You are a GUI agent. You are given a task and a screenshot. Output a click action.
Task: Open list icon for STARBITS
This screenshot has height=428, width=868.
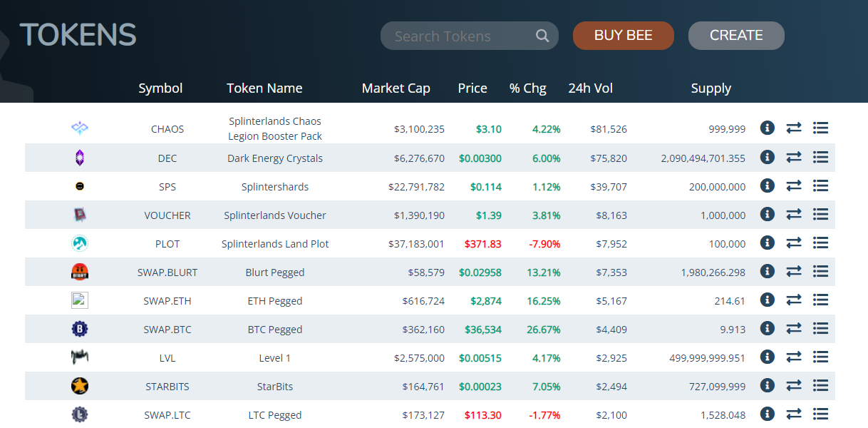tap(820, 385)
